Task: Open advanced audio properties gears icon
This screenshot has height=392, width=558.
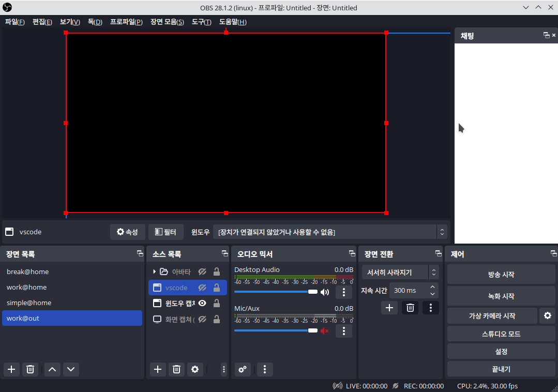Action: click(243, 369)
